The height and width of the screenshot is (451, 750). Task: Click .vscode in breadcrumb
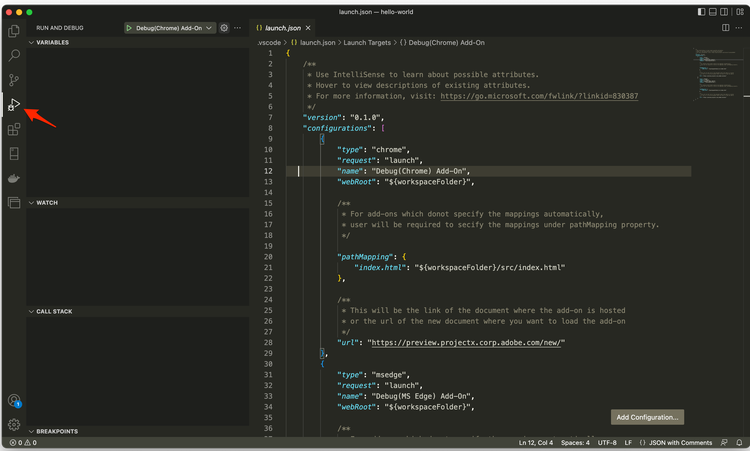click(x=269, y=43)
